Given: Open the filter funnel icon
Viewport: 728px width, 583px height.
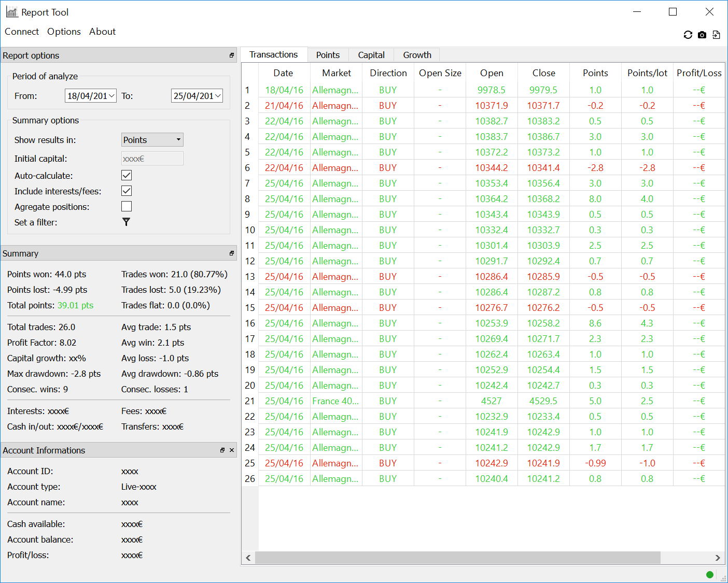Looking at the screenshot, I should coord(126,222).
